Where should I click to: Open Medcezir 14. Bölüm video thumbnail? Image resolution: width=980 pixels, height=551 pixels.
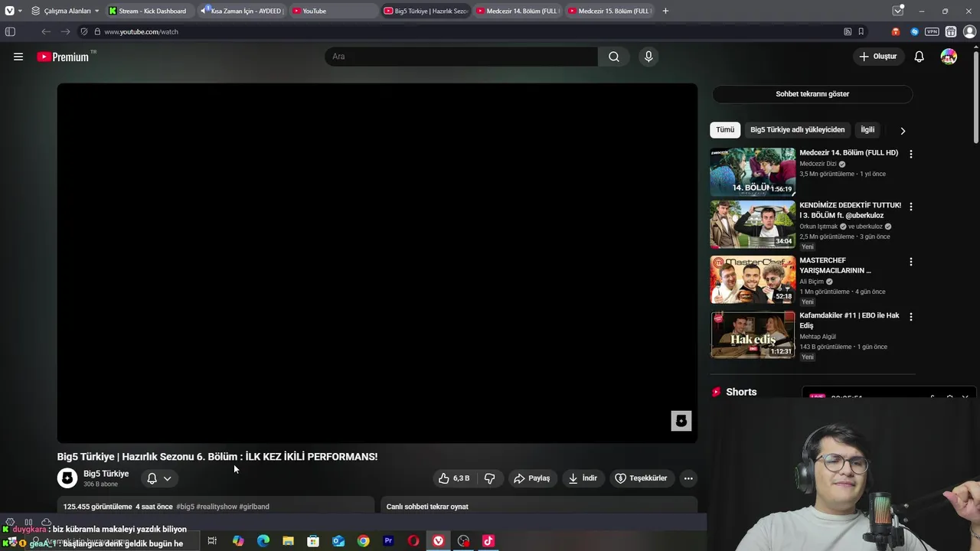coord(753,172)
